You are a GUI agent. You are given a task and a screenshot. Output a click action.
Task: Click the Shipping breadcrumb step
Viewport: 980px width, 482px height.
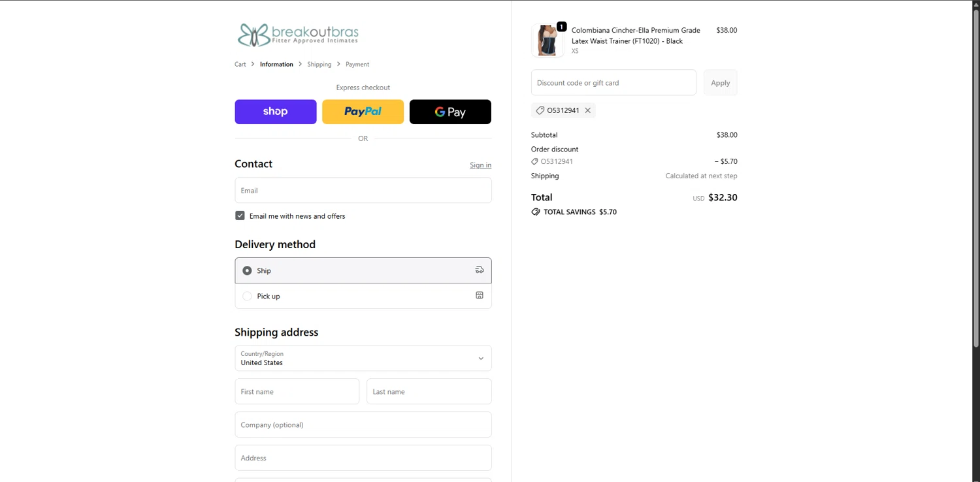click(319, 64)
